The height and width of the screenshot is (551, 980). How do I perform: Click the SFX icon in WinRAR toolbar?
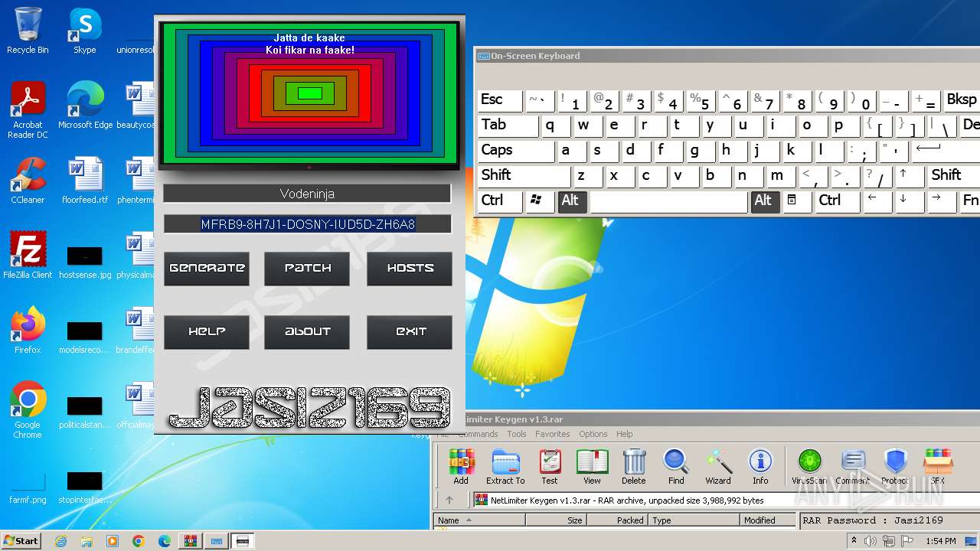(938, 467)
